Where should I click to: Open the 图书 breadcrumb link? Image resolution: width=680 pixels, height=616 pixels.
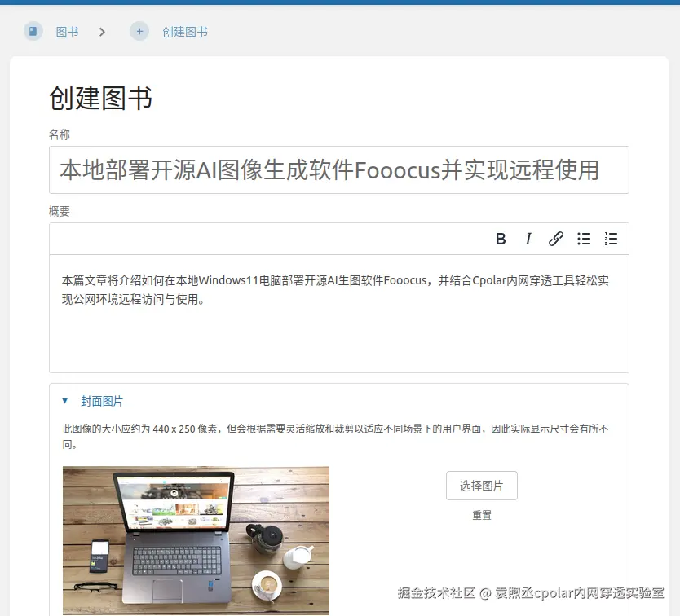tap(67, 32)
